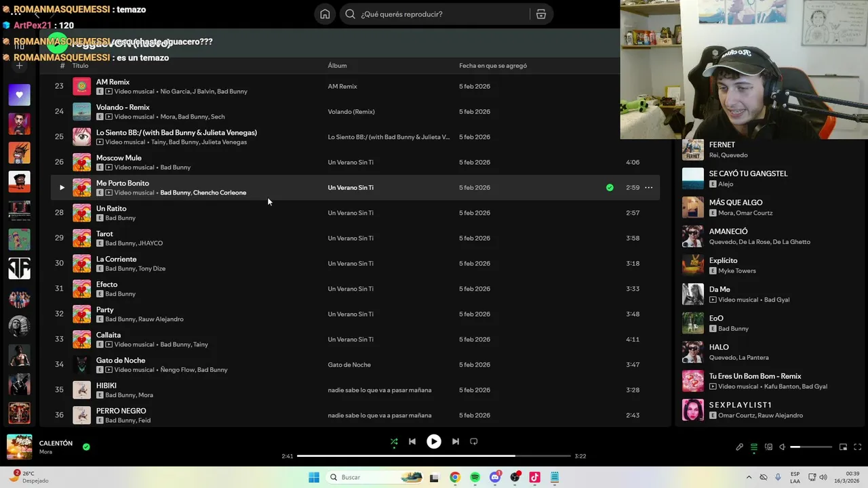Image resolution: width=868 pixels, height=488 pixels.
Task: Open Notepad from the taskbar
Action: coord(555,477)
